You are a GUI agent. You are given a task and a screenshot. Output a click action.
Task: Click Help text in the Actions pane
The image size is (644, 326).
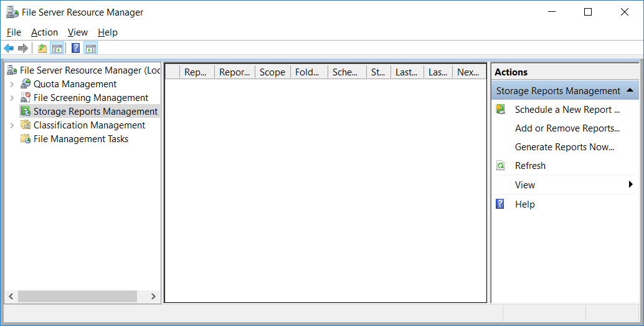coord(525,204)
